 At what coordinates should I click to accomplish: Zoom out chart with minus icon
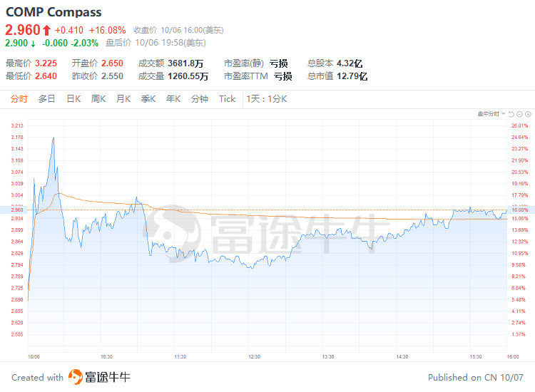[x=519, y=114]
